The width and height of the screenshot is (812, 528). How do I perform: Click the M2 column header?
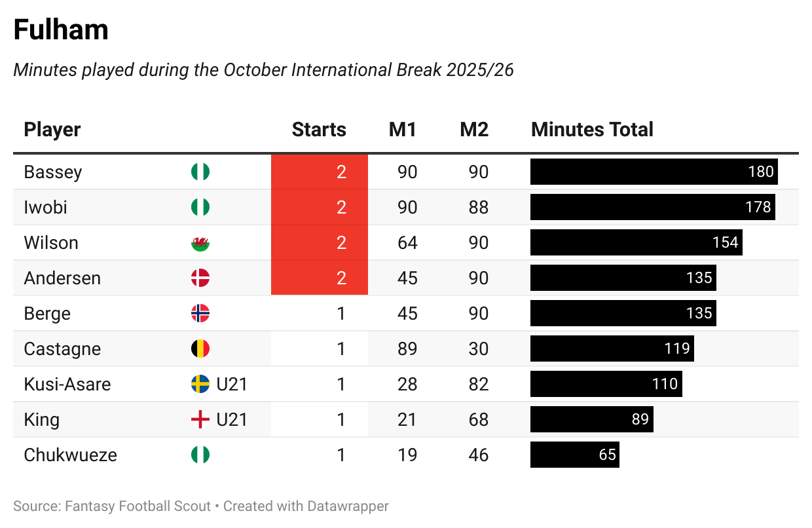474,130
